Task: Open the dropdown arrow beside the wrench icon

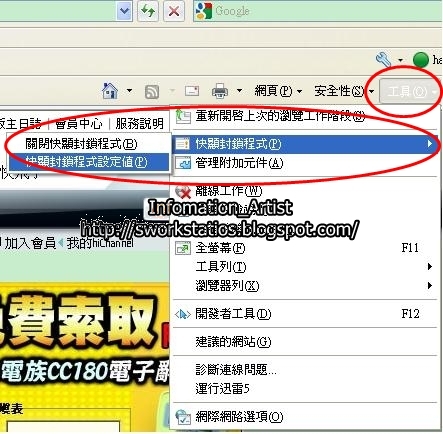Action: (400, 60)
